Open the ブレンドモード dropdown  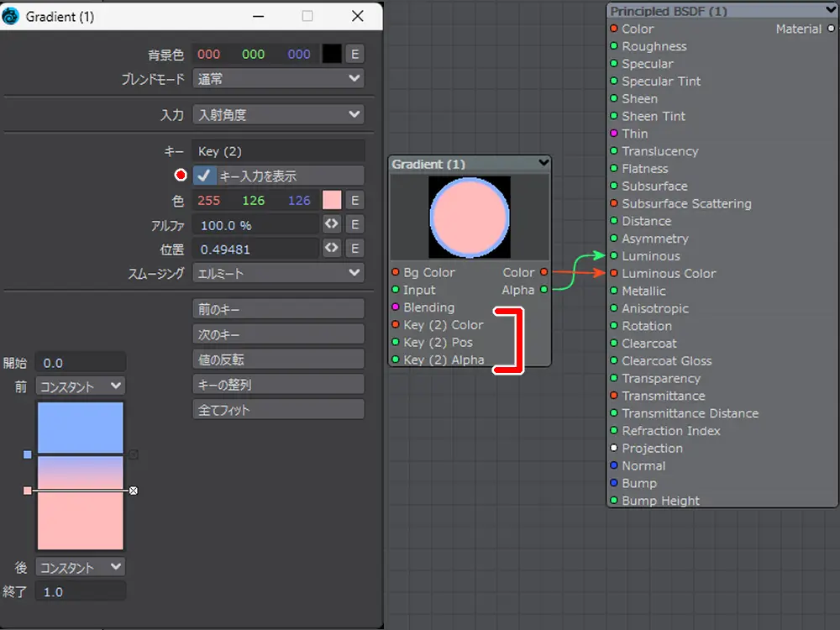(x=278, y=79)
